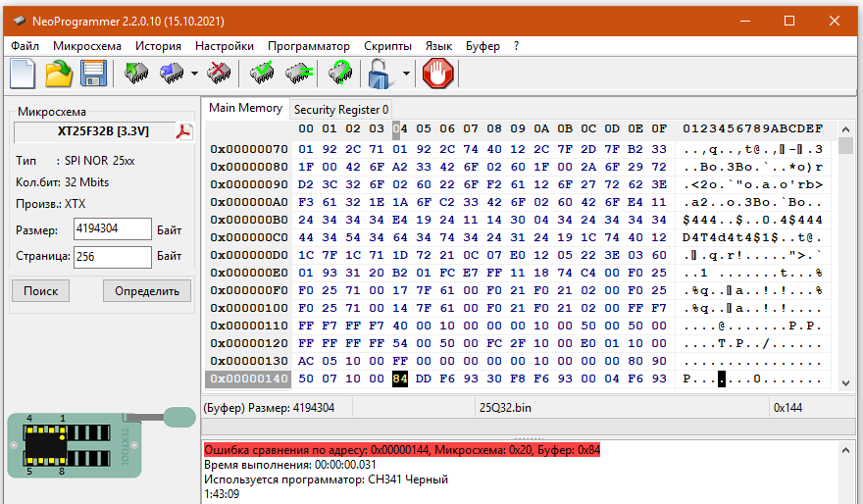
Task: Click the Размер input field
Action: click(x=112, y=229)
